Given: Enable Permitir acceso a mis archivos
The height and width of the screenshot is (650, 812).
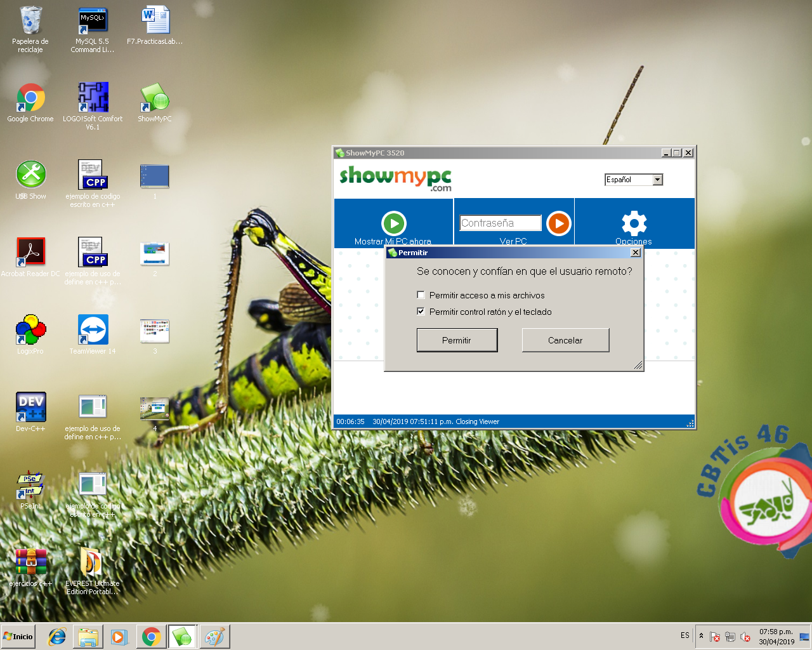Looking at the screenshot, I should coord(421,295).
